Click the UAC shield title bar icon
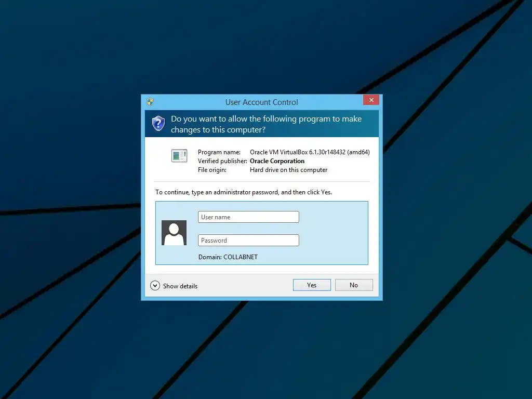The width and height of the screenshot is (532, 399). pyautogui.click(x=150, y=102)
